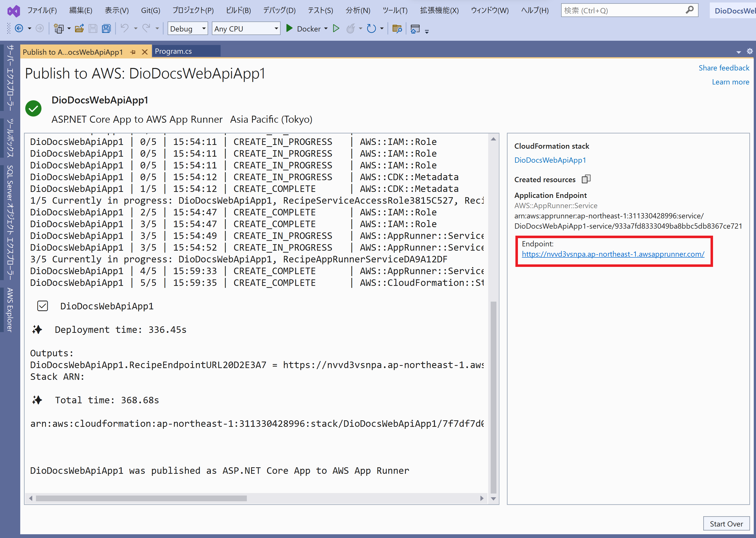The width and height of the screenshot is (756, 538).
Task: Click the save all files icon
Action: (106, 29)
